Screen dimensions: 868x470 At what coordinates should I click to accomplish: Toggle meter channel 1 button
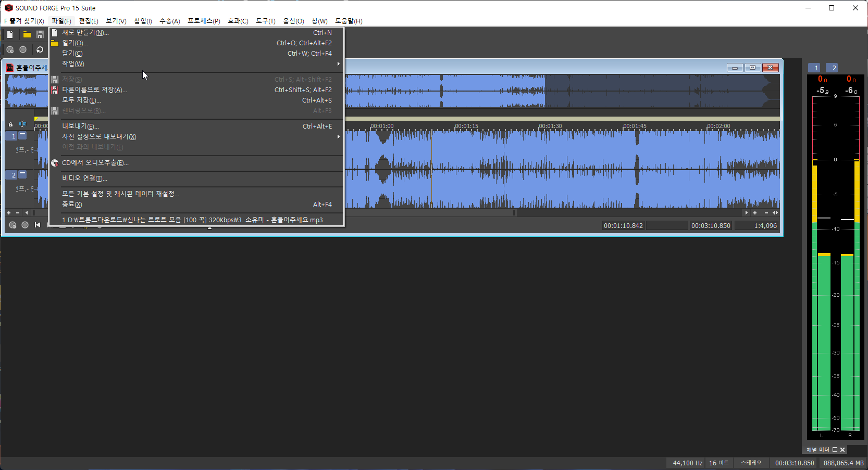coord(814,68)
